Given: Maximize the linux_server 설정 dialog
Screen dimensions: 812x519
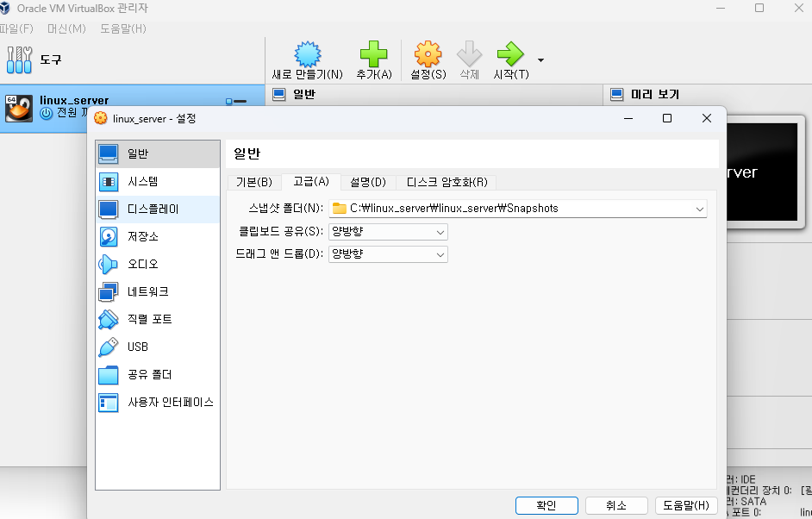Looking at the screenshot, I should pos(667,119).
